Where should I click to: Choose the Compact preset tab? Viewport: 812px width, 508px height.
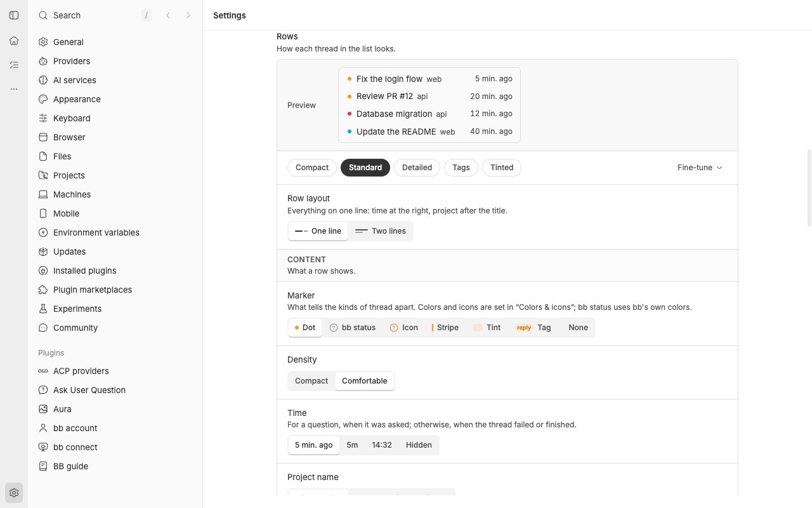coord(312,168)
